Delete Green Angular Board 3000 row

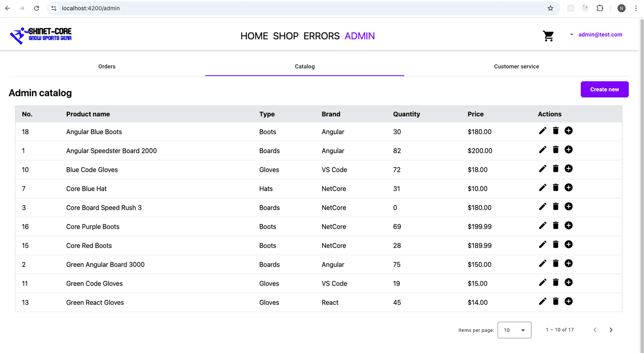(555, 264)
